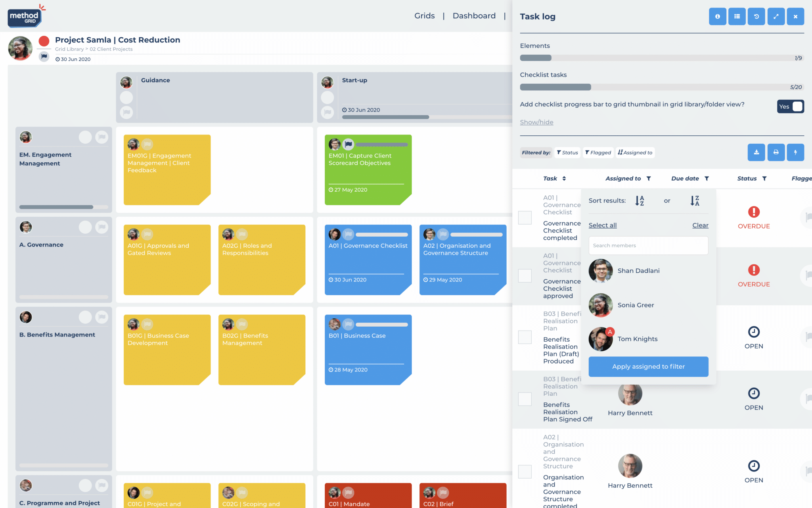Click the lightning bolt quick action button
The width and height of the screenshot is (812, 508).
795,152
